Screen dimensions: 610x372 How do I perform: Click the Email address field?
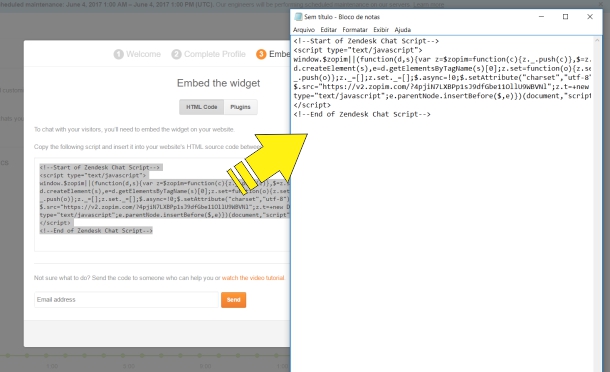126,300
